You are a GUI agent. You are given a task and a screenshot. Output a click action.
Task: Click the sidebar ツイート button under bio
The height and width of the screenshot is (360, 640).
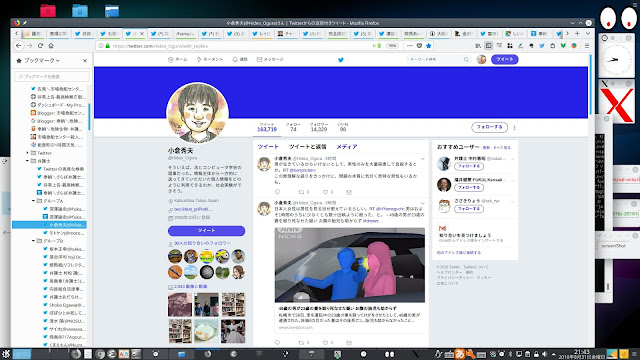point(207,231)
